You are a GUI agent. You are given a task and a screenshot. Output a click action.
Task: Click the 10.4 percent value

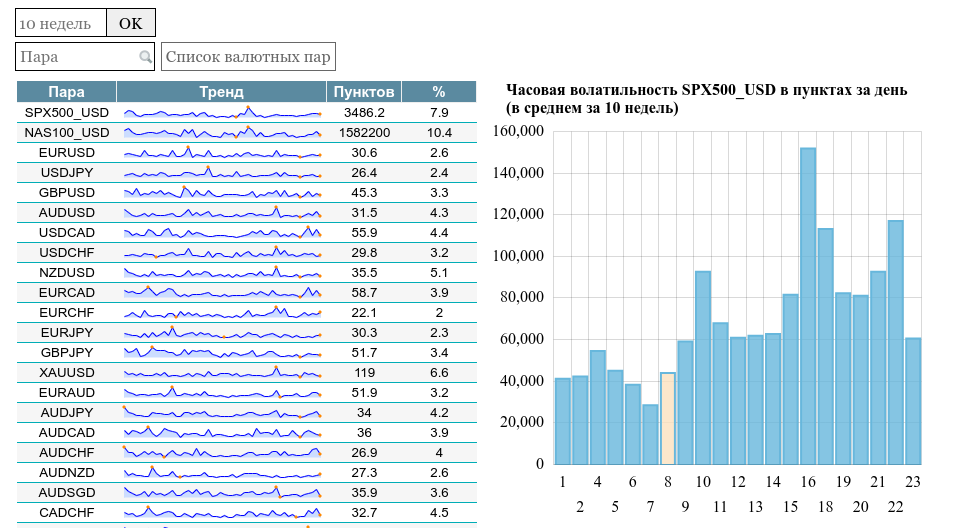pos(439,132)
